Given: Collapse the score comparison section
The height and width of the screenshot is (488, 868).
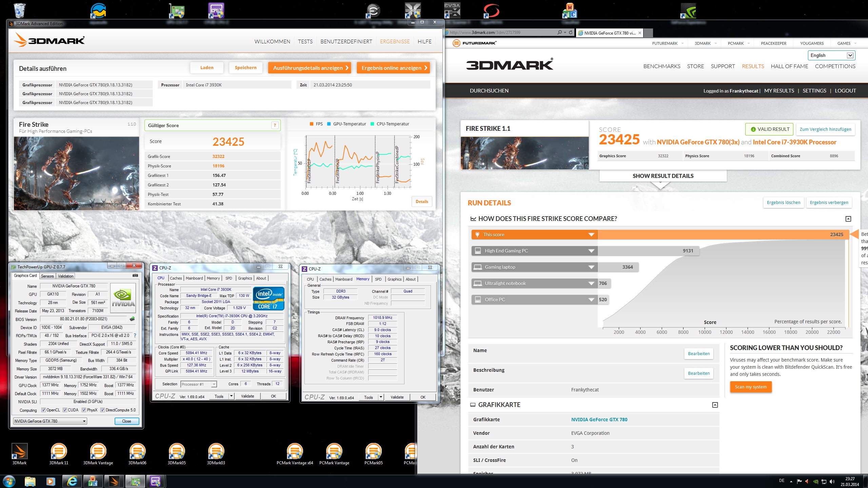Looking at the screenshot, I should [848, 219].
